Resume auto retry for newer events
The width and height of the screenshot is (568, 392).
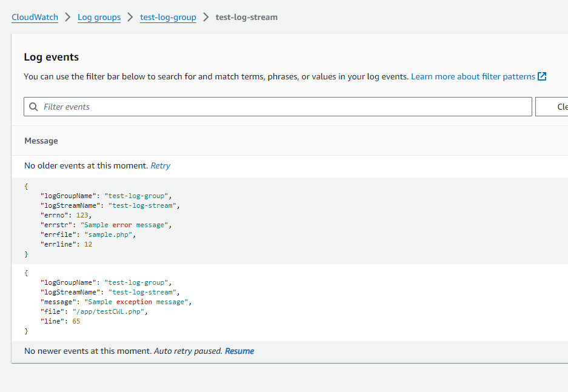(x=239, y=351)
